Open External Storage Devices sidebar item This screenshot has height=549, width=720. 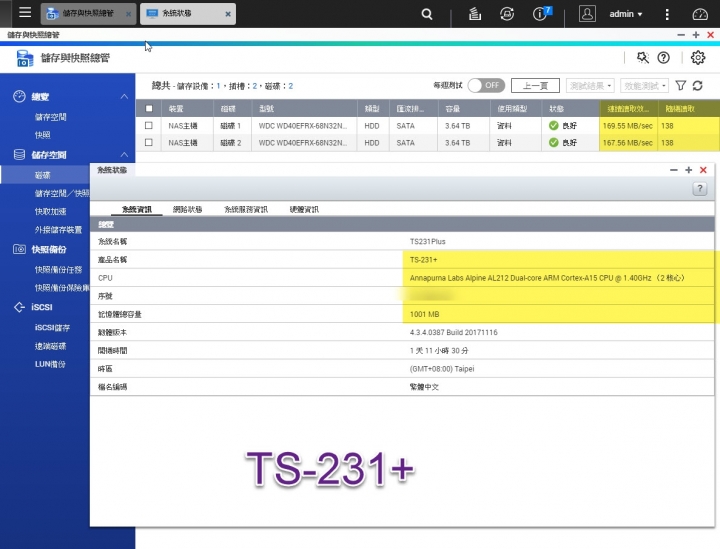point(58,230)
